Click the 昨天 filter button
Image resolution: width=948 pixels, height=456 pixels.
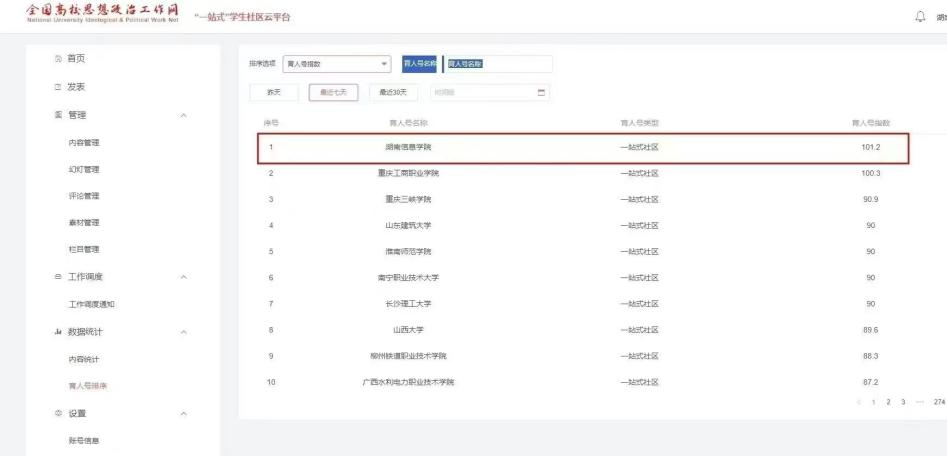coord(273,93)
